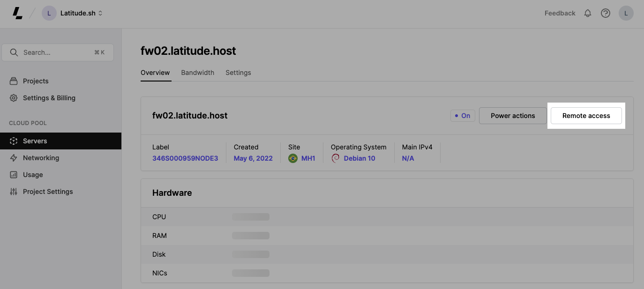644x289 pixels.
Task: Click the Disk hardware row
Action: click(387, 254)
